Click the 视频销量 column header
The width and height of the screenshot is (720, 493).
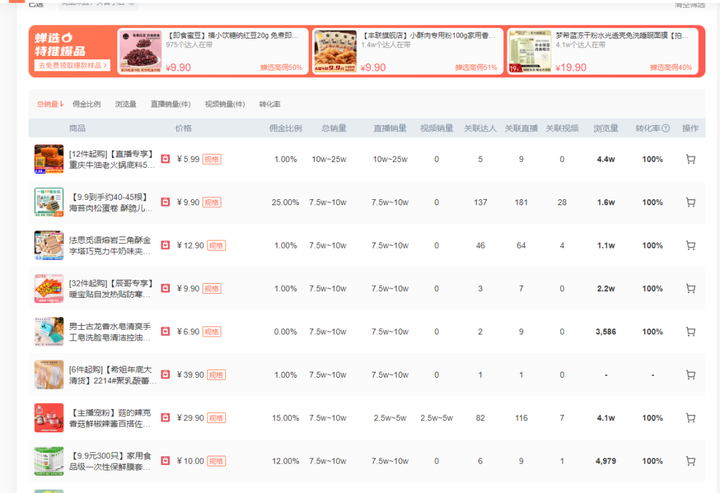[x=437, y=129]
